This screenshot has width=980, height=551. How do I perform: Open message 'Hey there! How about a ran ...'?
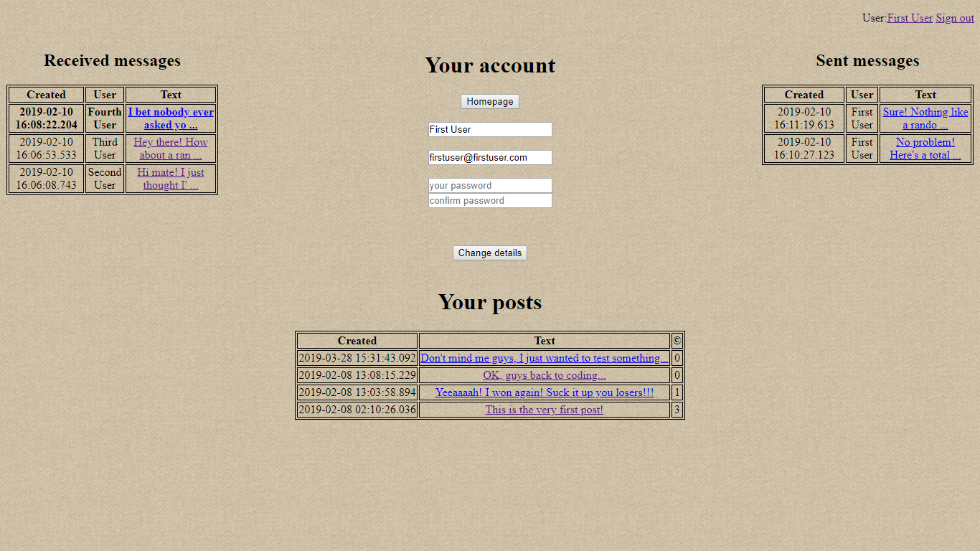(x=171, y=149)
